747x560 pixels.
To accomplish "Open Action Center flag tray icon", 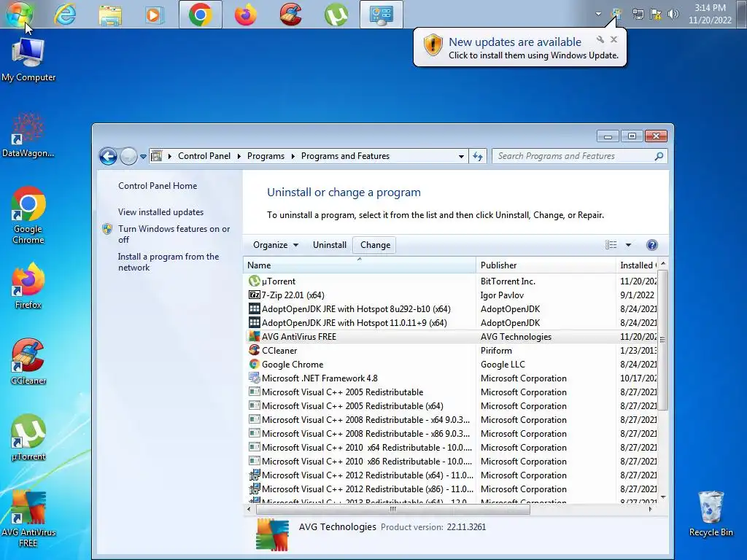I will tap(656, 14).
